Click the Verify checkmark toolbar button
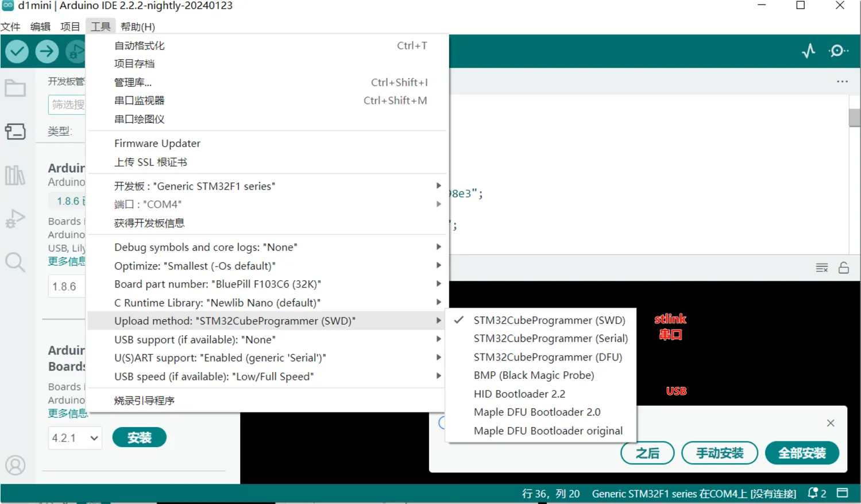This screenshot has height=504, width=861. 17,52
